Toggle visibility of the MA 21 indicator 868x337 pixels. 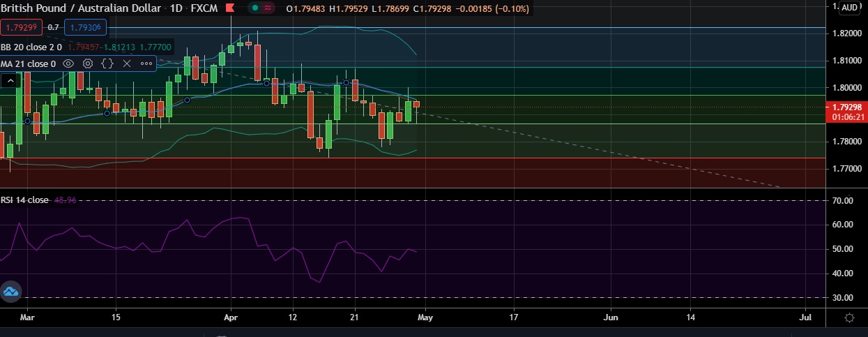pos(68,63)
